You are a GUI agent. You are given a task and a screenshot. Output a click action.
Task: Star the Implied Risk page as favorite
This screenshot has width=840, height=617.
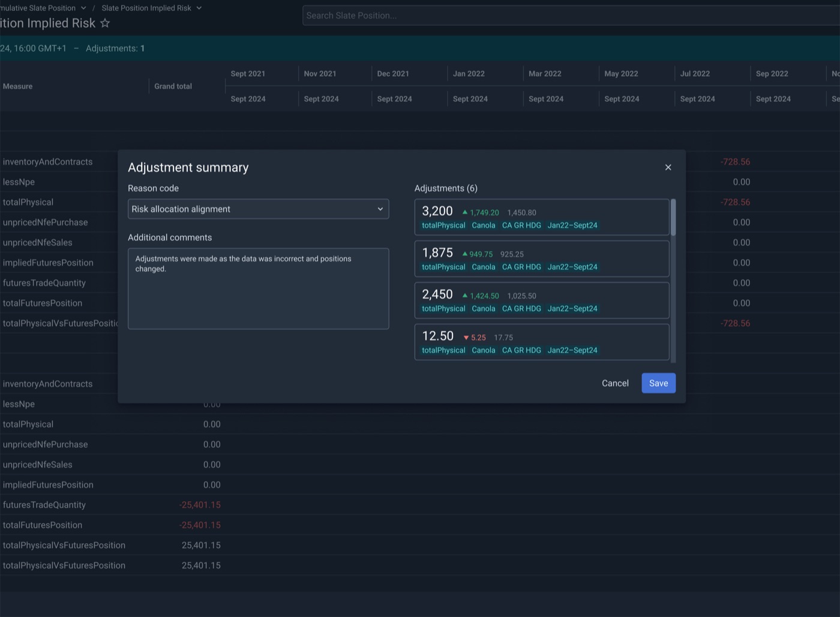[105, 23]
